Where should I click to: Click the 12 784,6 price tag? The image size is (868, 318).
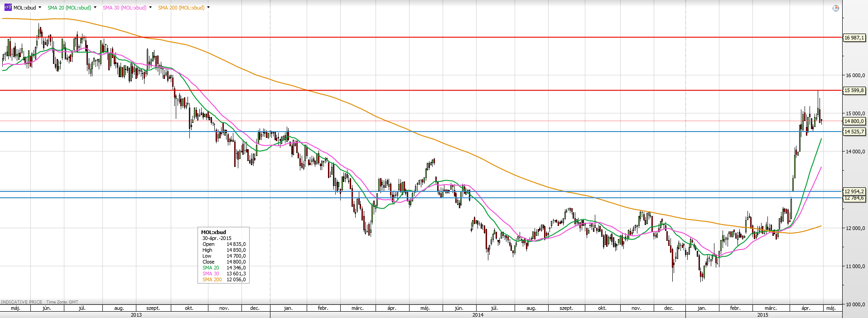(854, 198)
